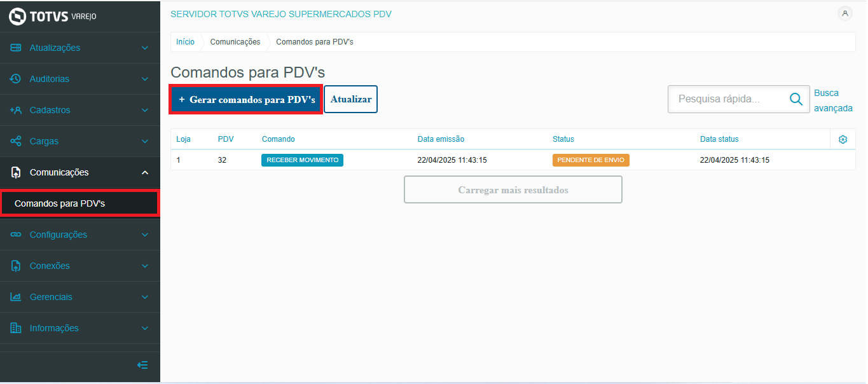Collapse the Comunicações menu chevron
Image resolution: width=868 pixels, height=384 pixels.
[145, 172]
